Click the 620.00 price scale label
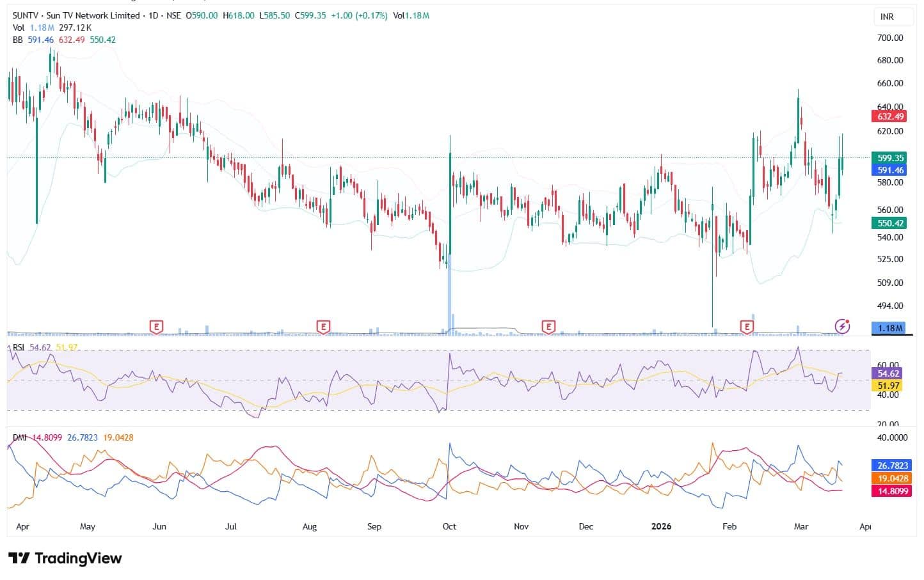The image size is (924, 580). coord(890,131)
